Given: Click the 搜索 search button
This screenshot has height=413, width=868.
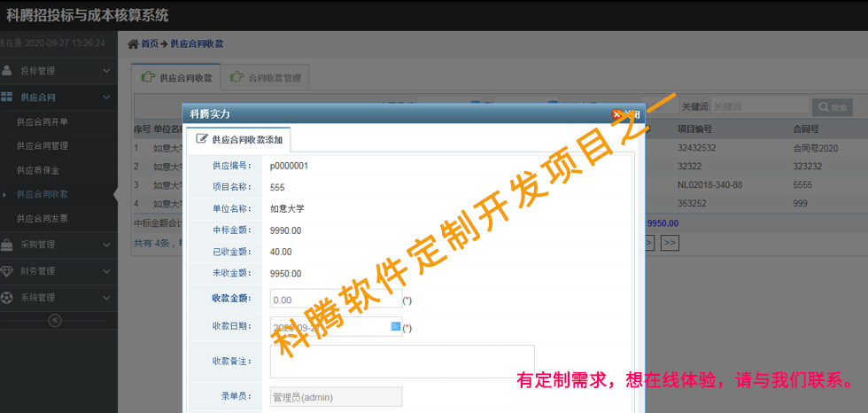Looking at the screenshot, I should (x=832, y=107).
